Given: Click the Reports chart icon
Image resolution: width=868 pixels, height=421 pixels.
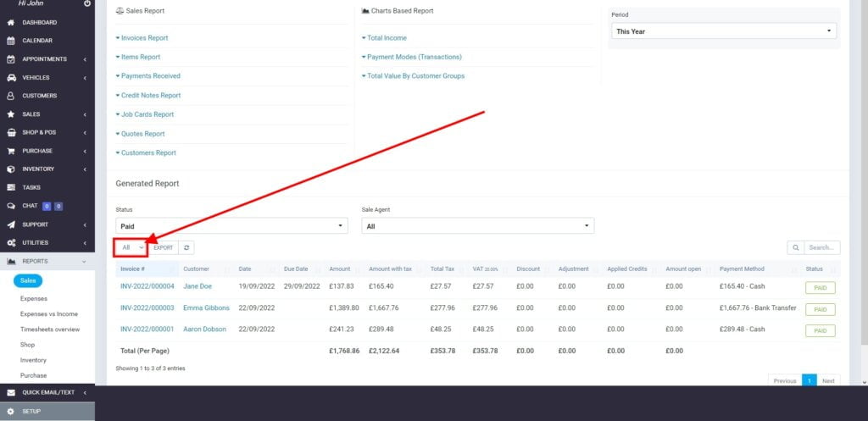Looking at the screenshot, I should [x=10, y=261].
